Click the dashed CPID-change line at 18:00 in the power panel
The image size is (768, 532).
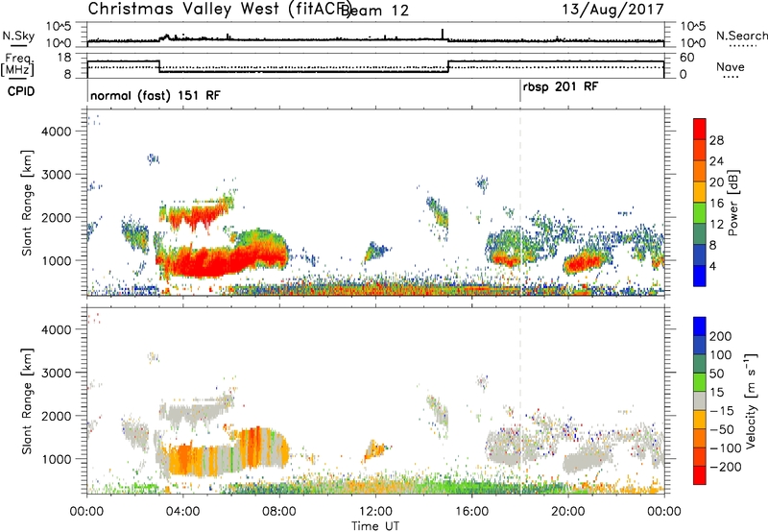click(520, 203)
